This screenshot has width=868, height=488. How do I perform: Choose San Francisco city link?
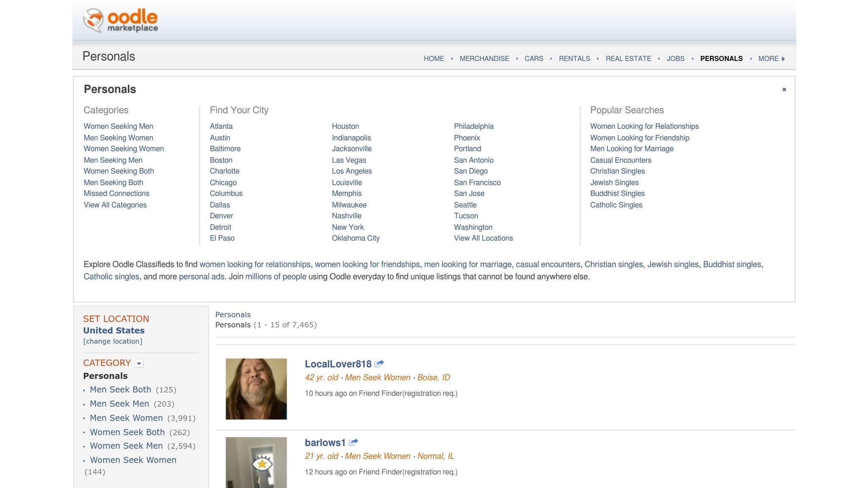(x=477, y=183)
